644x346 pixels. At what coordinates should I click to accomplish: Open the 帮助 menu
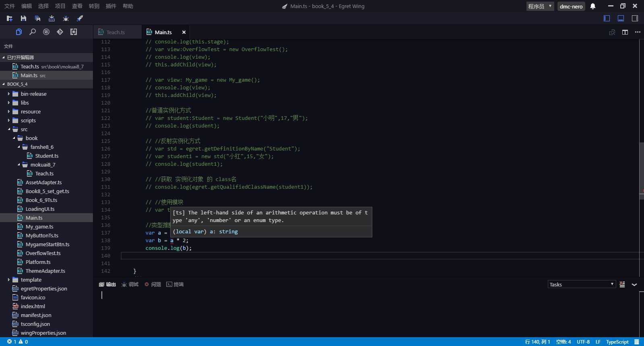128,6
